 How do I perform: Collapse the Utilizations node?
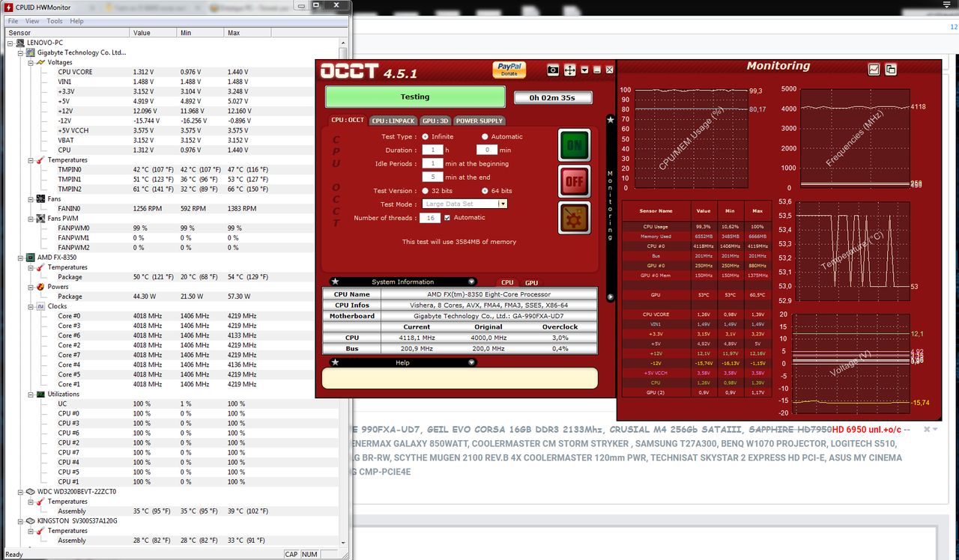tap(31, 394)
